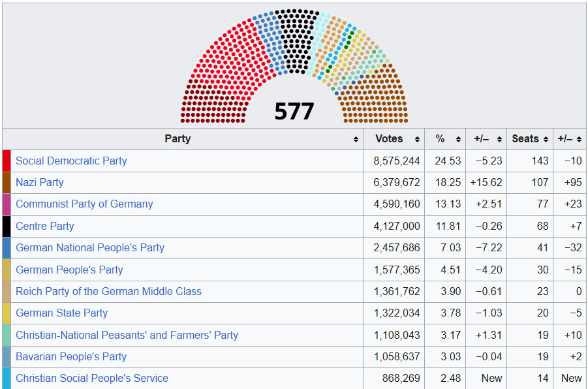Open Bavarian People's Party link
The image size is (588, 389).
coord(71,356)
